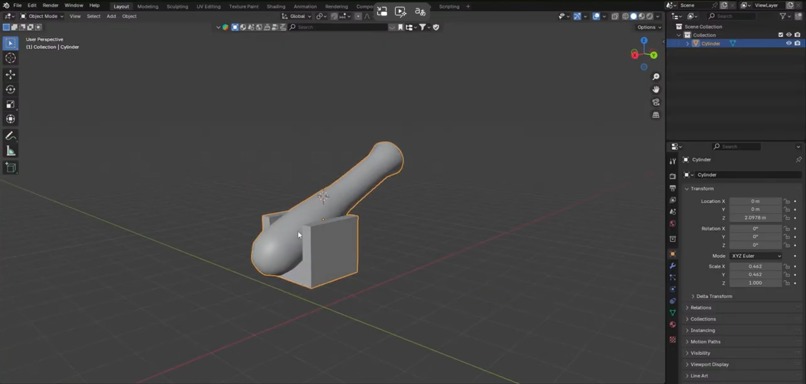Screen dimensions: 806x384
Task: Click the Y axis on the navigation gizmo
Action: pyautogui.click(x=654, y=55)
